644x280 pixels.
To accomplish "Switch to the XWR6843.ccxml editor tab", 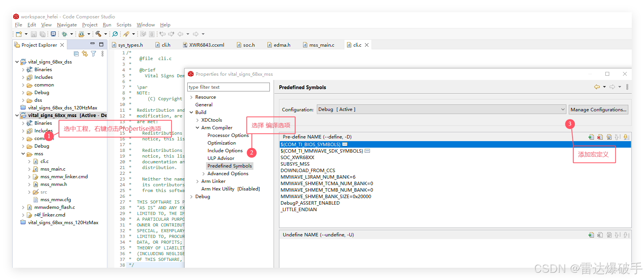I will pyautogui.click(x=203, y=45).
